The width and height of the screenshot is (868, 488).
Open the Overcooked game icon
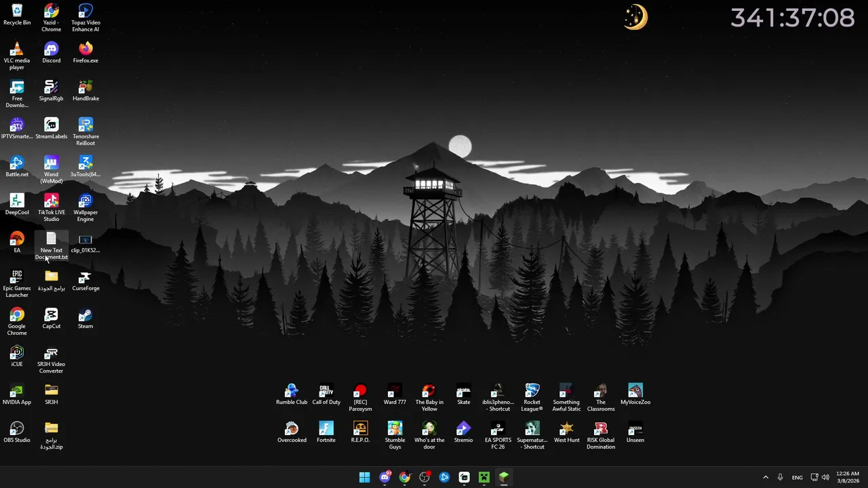click(292, 432)
